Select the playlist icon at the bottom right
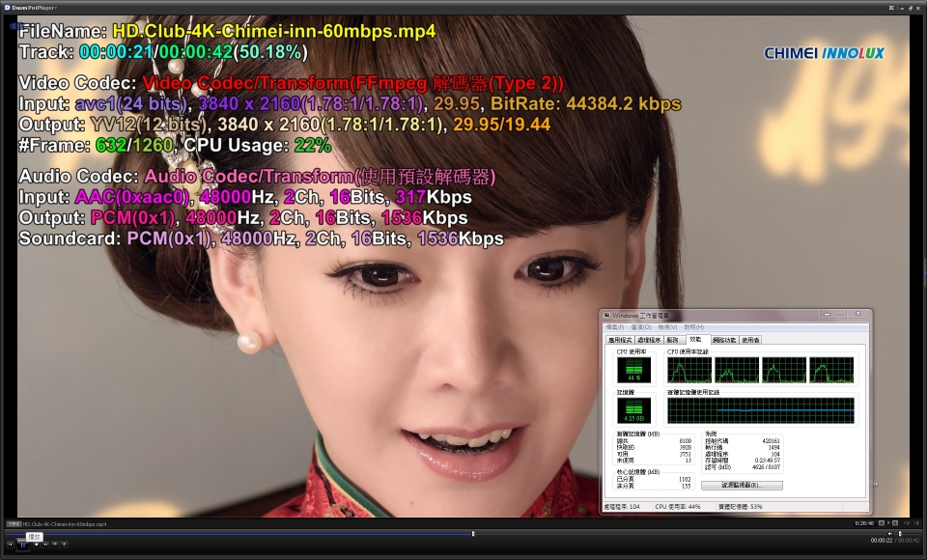Viewport: 927px width, 560px height. click(895, 523)
